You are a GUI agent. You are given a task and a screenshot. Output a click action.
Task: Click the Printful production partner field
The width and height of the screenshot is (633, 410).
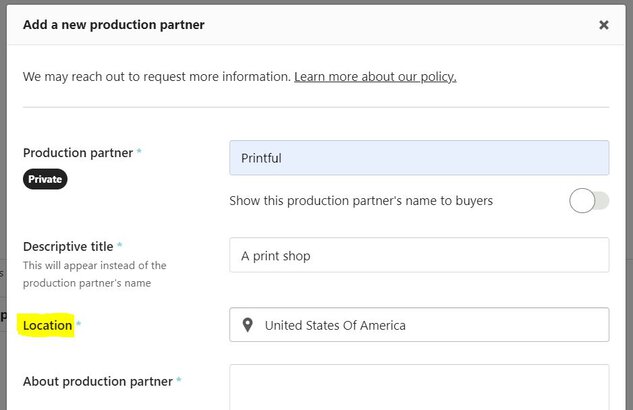pos(419,158)
